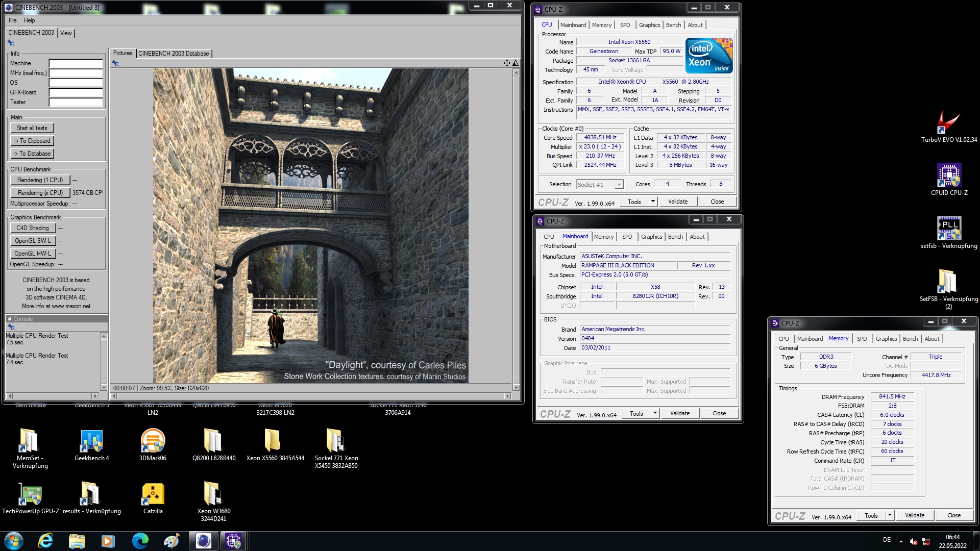Switch to CINEBENCH taskbar button
The height and width of the screenshot is (551, 980).
point(203,541)
